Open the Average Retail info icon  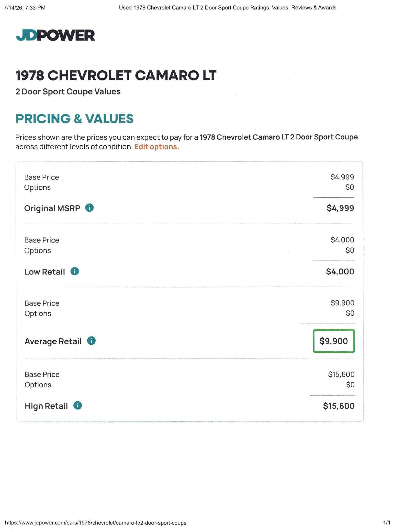[x=91, y=341]
